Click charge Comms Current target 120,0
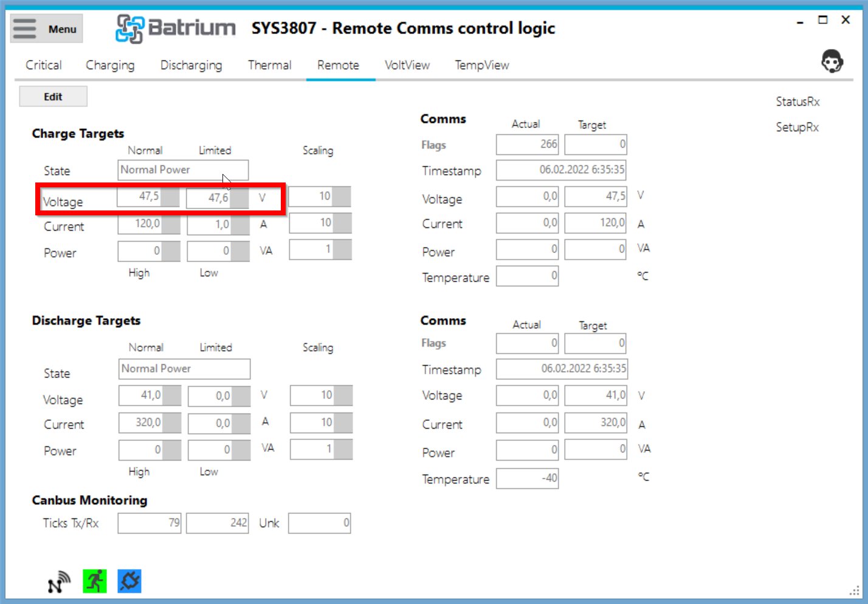Screen dimensions: 868x604 (x=596, y=223)
